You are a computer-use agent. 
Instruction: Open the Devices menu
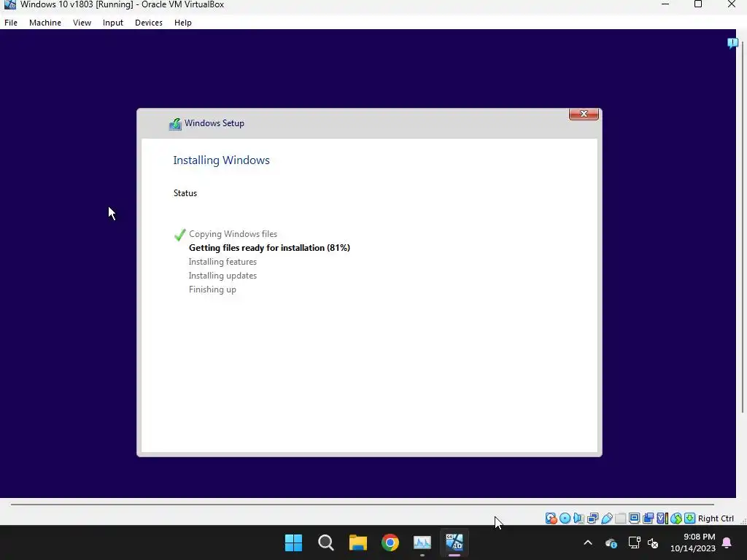(x=149, y=23)
